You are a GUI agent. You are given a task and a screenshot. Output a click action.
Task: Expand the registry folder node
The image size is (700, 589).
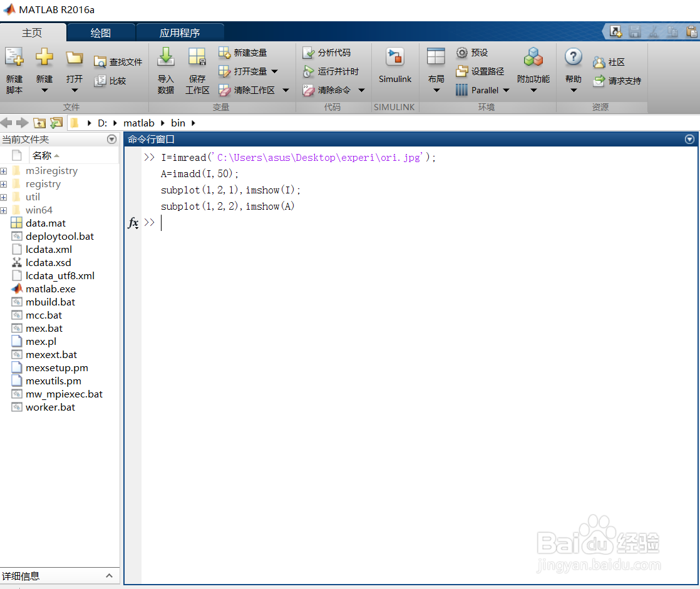pos(4,184)
